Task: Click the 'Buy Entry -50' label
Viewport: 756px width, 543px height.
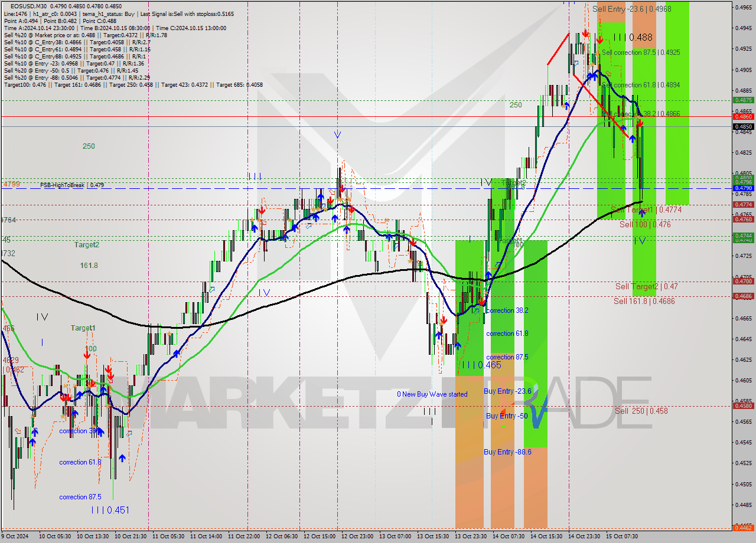Action: pos(507,416)
